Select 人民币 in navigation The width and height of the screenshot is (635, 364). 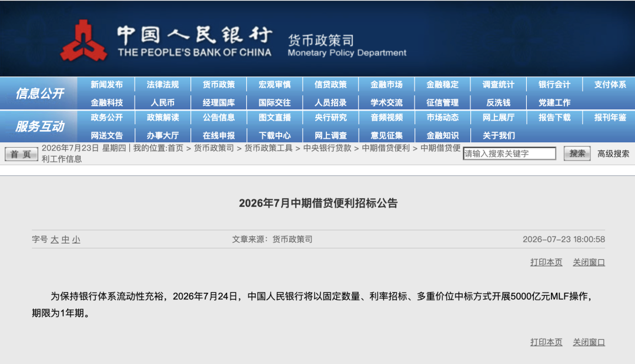click(x=162, y=102)
